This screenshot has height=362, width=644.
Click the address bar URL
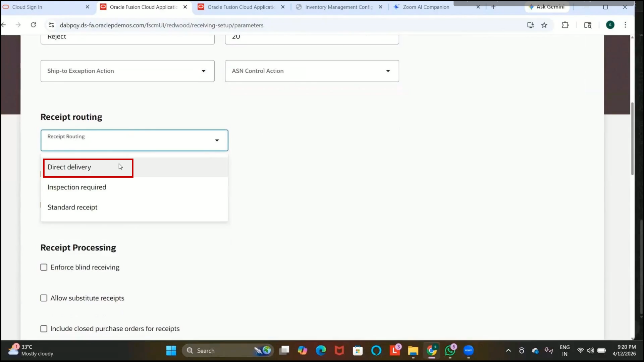tap(162, 25)
